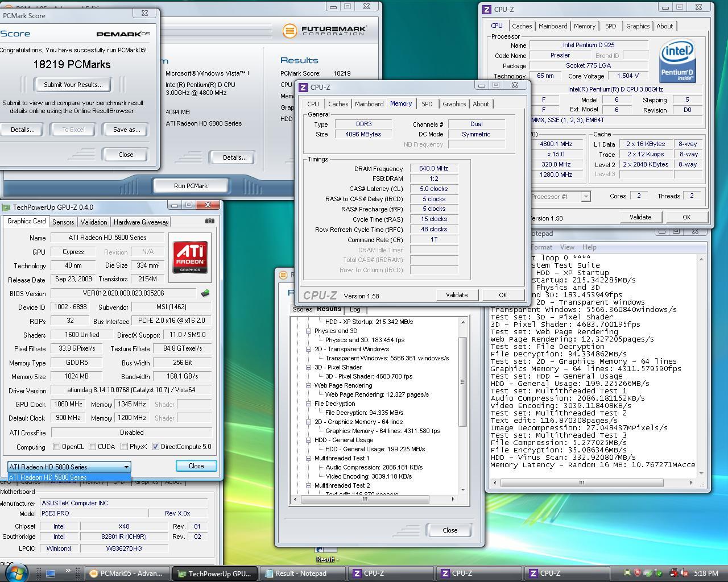Screen dimensions: 728x582
Task: Select ATI Radeon HD 5800 Series list entry
Action: pos(69,477)
